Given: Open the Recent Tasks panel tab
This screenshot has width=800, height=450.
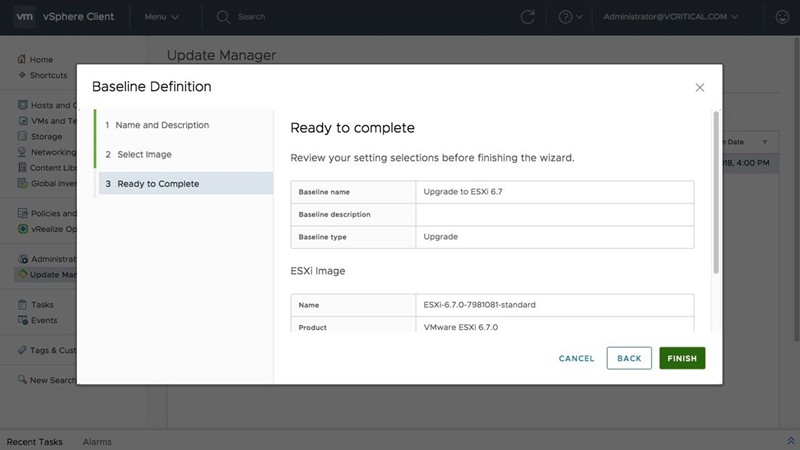Looking at the screenshot, I should click(x=35, y=442).
